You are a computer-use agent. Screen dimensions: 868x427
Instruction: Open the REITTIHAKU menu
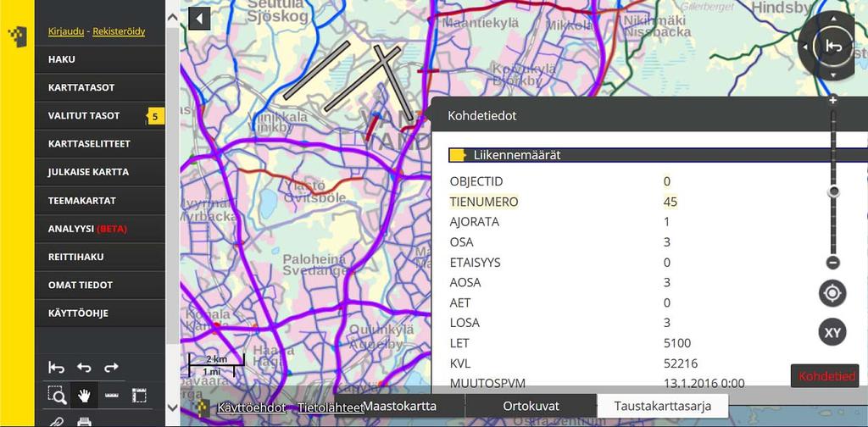[x=100, y=257]
